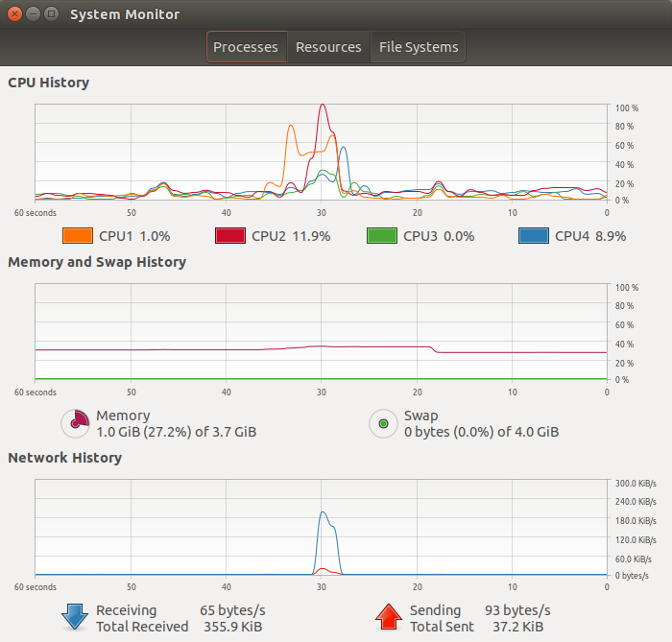Click the Total Sent 37.2 KiB value

click(x=517, y=627)
